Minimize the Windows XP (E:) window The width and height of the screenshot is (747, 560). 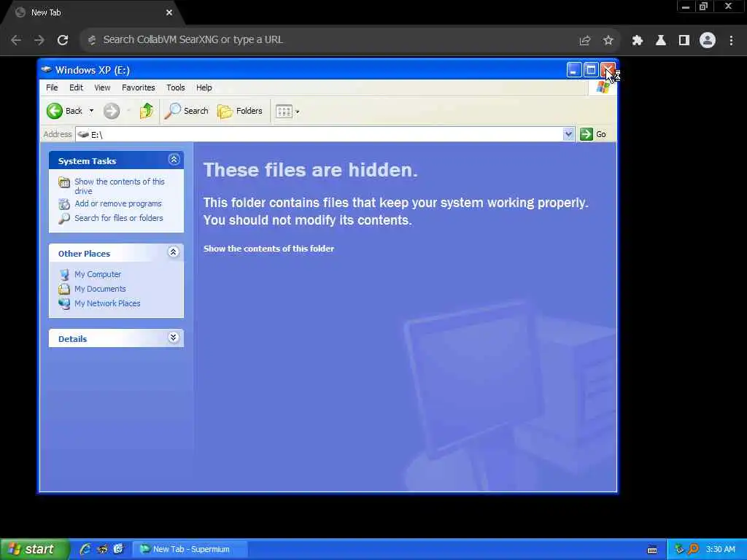(574, 70)
